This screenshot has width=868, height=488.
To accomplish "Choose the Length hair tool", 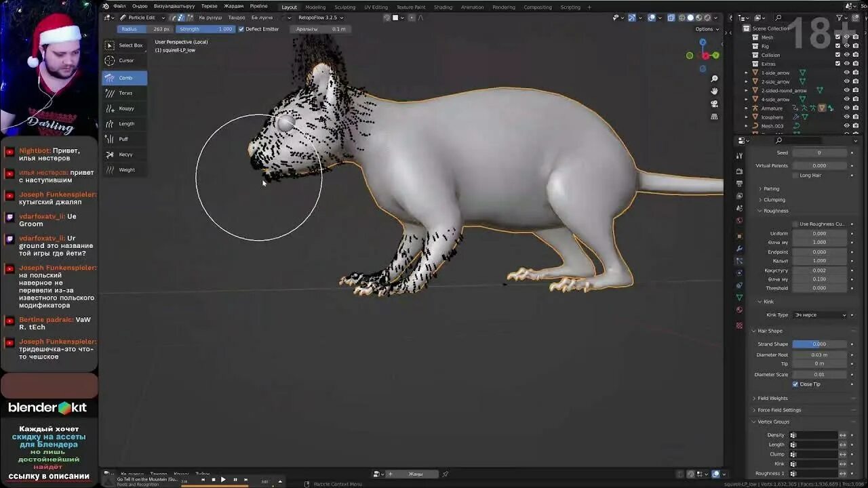I will [124, 123].
